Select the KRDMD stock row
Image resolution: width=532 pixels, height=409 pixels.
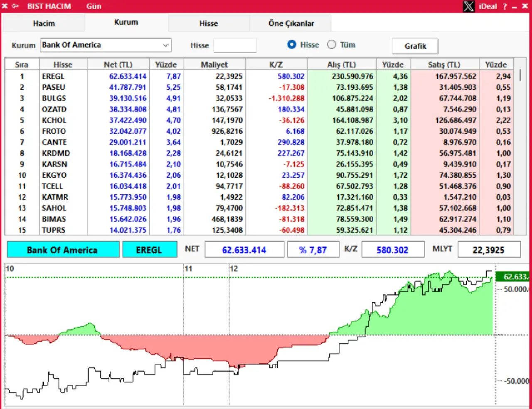[x=259, y=153]
